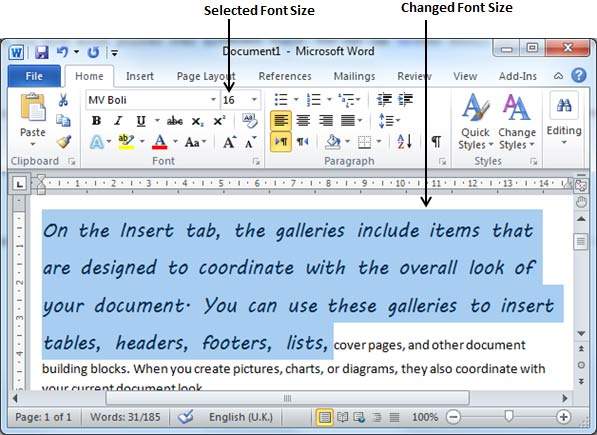Click the Clear Formatting icon
597x435 pixels.
(250, 121)
